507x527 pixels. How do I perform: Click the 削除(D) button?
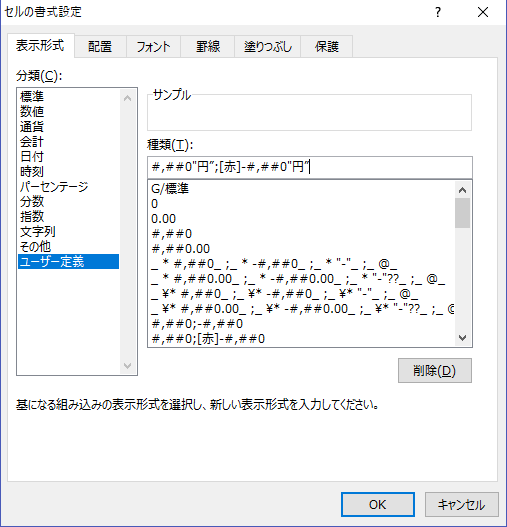pyautogui.click(x=435, y=370)
